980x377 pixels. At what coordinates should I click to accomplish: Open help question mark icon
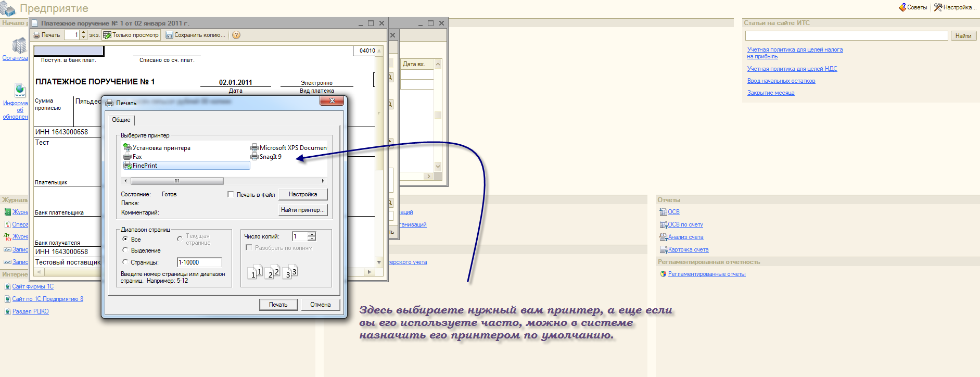(236, 35)
